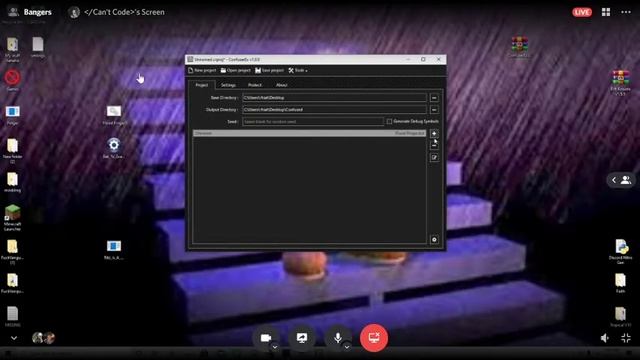Click the Discord volume speaker icon
This screenshot has height=360, width=640.
(605, 338)
